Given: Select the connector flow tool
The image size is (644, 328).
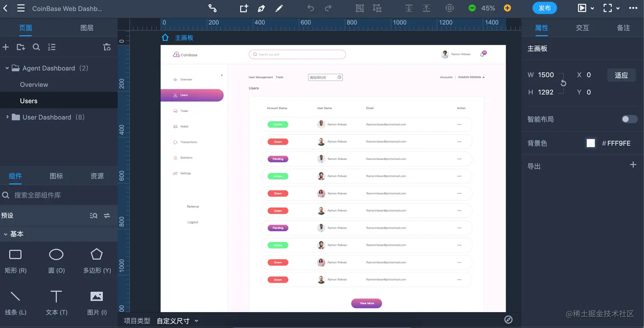Looking at the screenshot, I should point(213,8).
